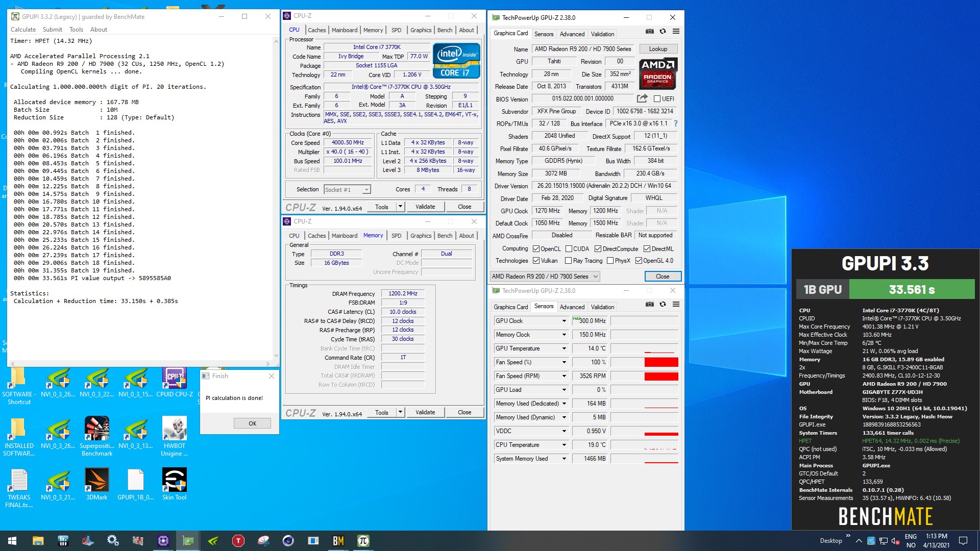
Task: Click the BIOS share/export icon in GPU-Z
Action: pos(642,98)
